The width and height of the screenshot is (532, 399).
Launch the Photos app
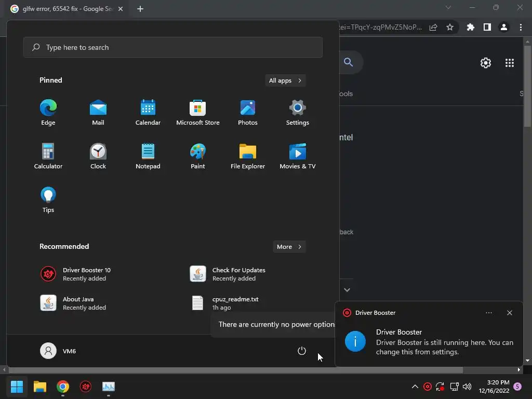click(x=248, y=113)
